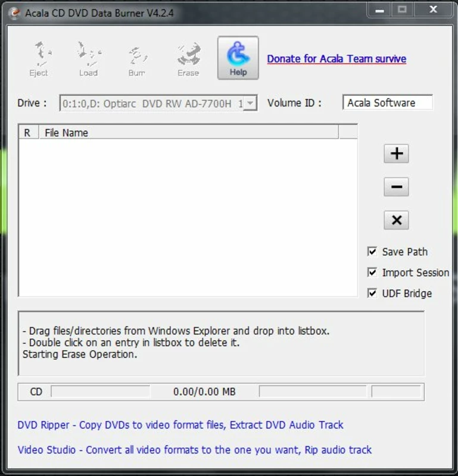Toggle the UDF Bridge checkbox

coord(372,293)
